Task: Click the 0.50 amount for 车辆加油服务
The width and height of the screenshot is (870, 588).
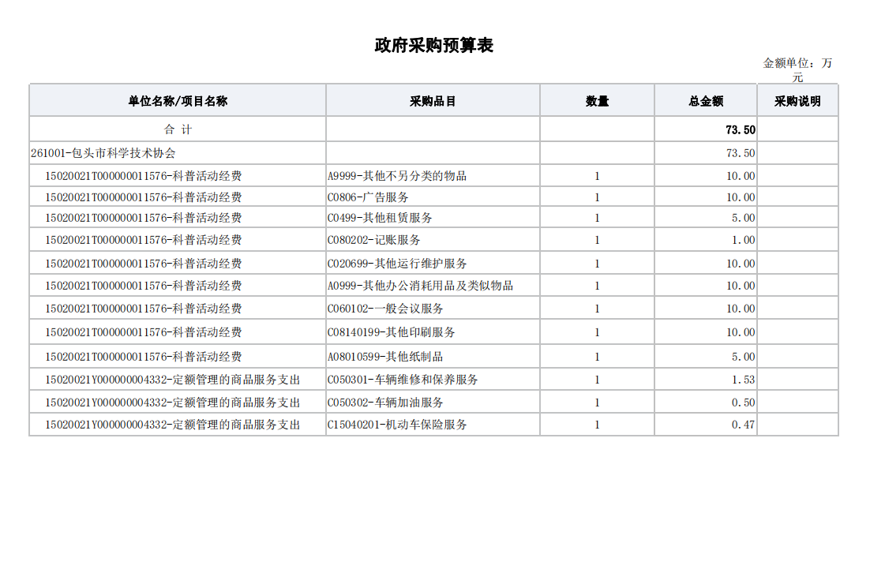Action: [744, 403]
